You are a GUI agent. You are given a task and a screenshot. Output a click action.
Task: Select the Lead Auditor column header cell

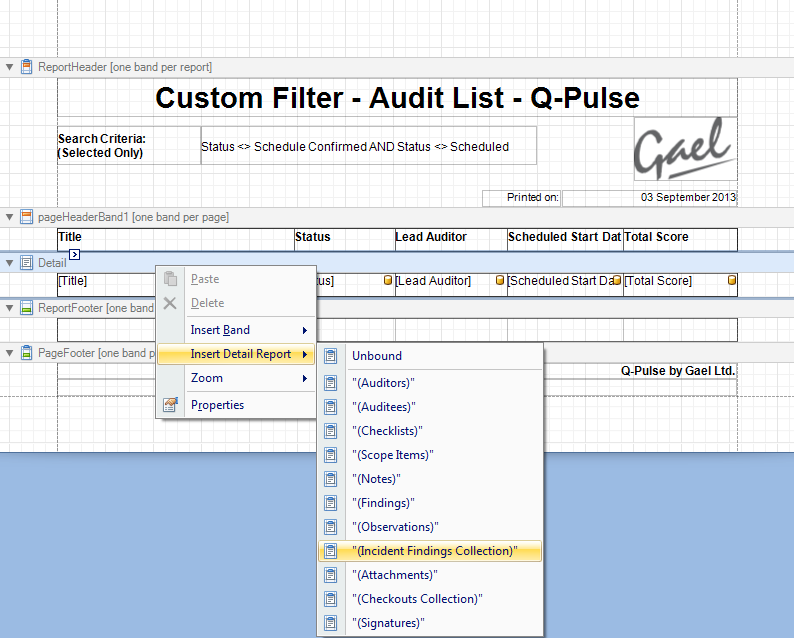coord(451,240)
